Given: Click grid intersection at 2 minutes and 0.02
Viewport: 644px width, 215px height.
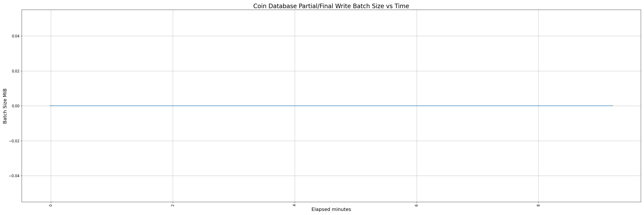Looking at the screenshot, I should tap(173, 71).
